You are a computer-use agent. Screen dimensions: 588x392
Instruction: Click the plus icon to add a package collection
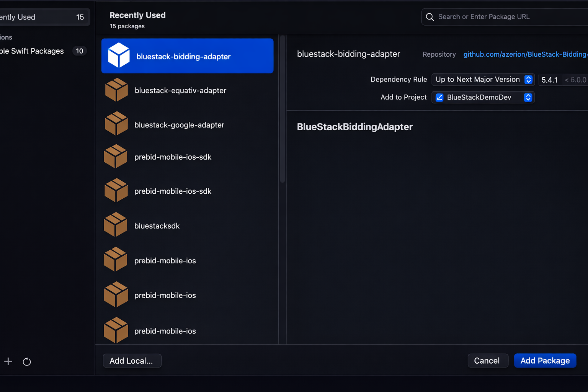(8, 361)
